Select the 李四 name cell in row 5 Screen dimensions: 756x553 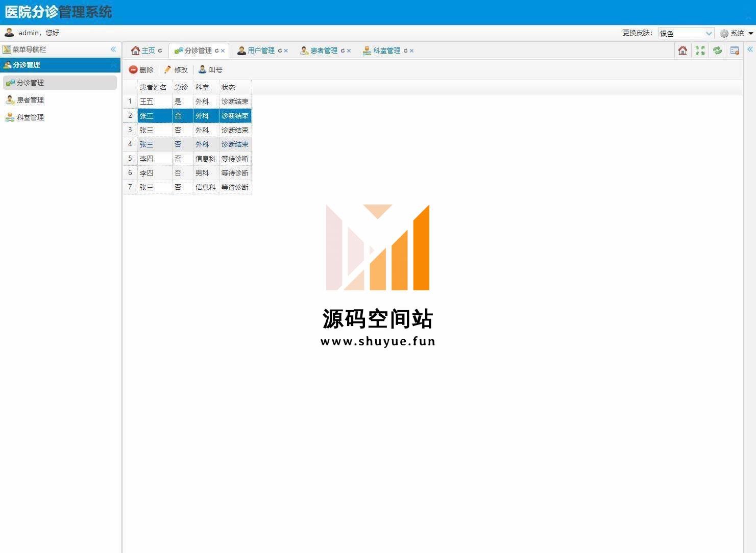[155, 159]
